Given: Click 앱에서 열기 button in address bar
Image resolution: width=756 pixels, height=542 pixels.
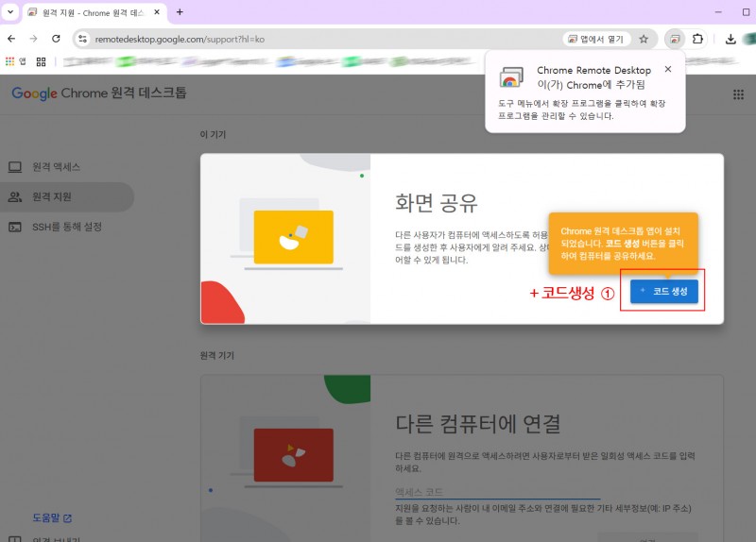Looking at the screenshot, I should point(596,39).
